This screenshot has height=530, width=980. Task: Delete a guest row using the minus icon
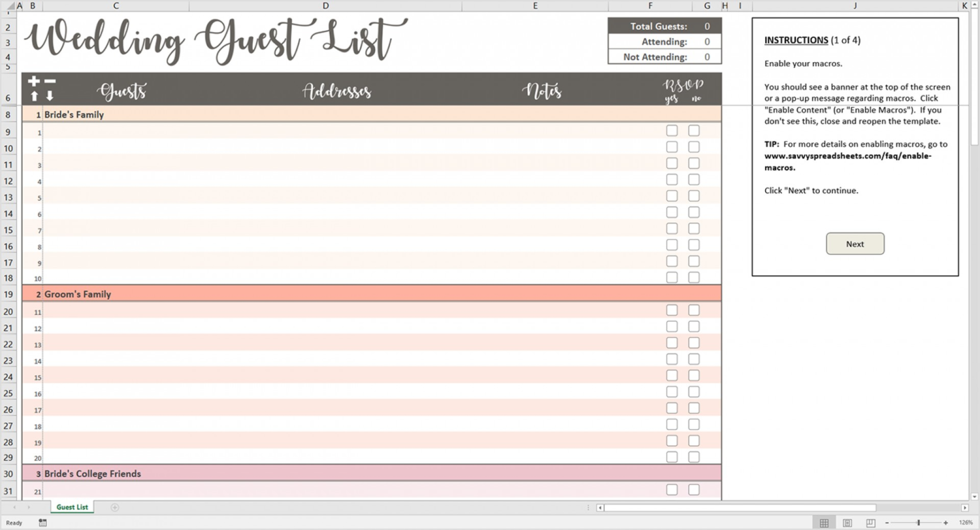[x=50, y=81]
